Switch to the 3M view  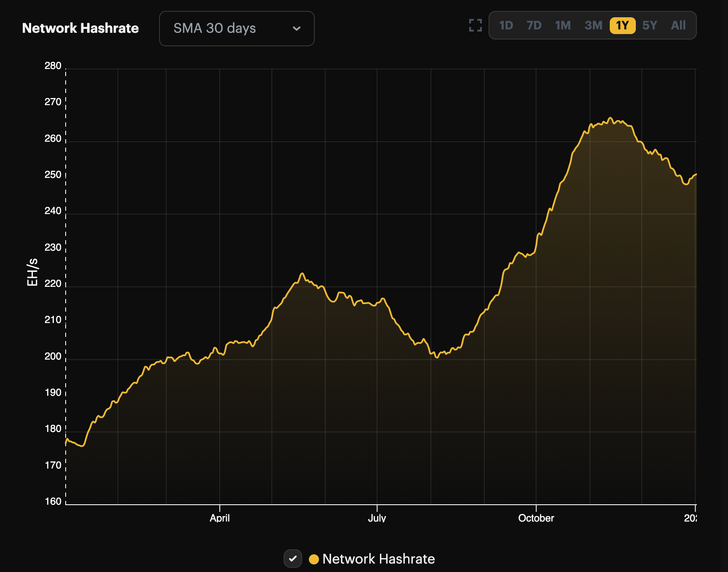click(x=592, y=26)
